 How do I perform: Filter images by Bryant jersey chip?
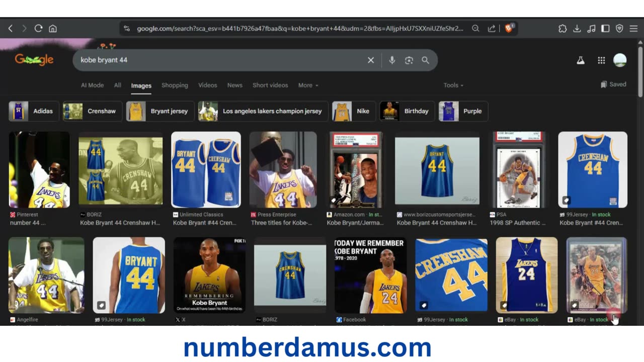[160, 111]
